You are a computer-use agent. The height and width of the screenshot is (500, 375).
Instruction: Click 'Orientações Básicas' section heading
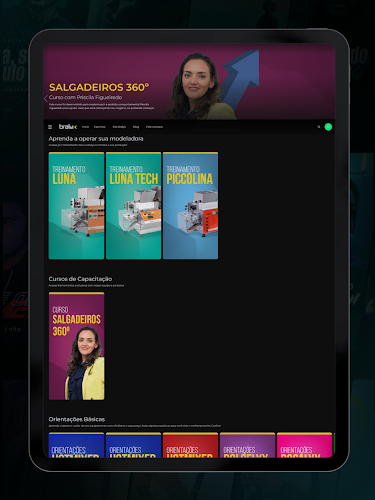pos(77,419)
